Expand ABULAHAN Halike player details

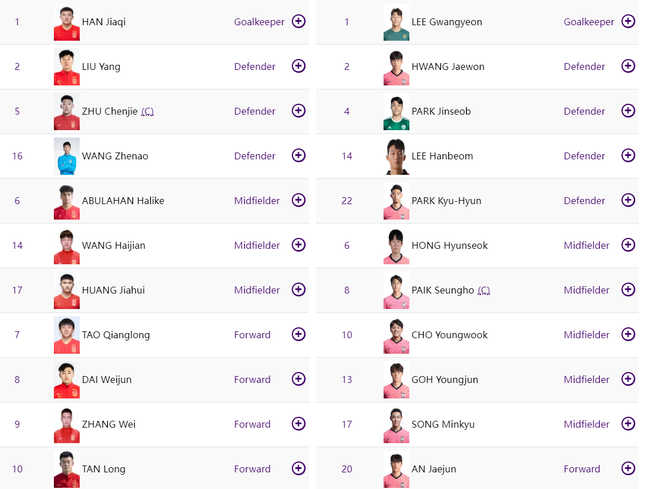pyautogui.click(x=298, y=200)
